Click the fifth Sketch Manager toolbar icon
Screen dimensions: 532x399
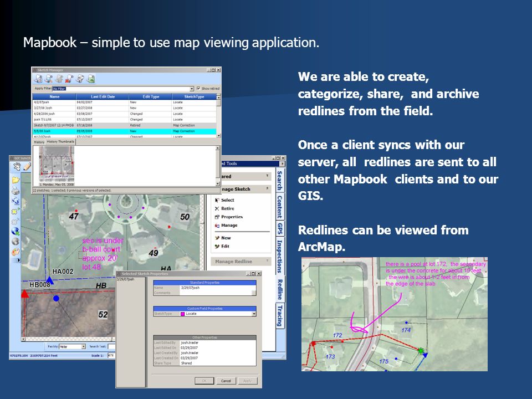coord(80,79)
